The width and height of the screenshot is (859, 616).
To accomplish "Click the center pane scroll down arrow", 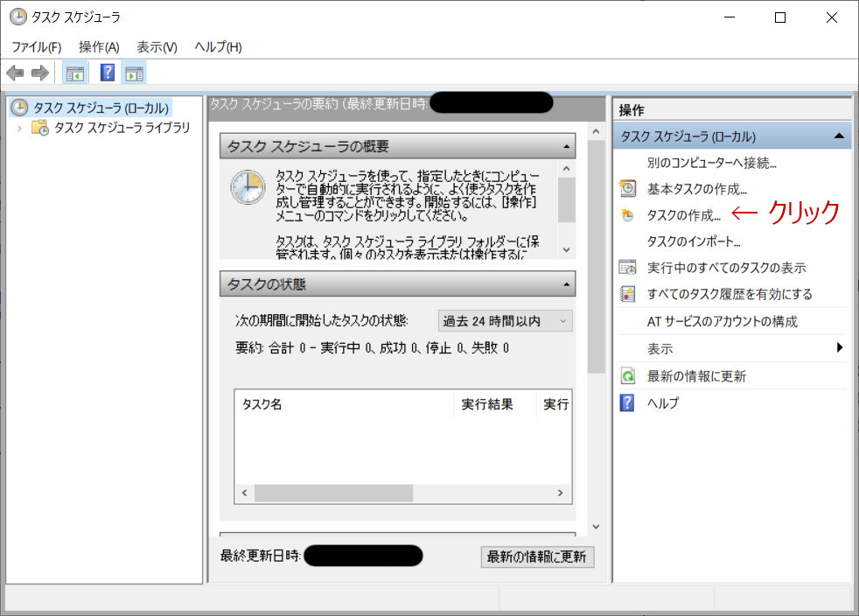I will tap(596, 527).
